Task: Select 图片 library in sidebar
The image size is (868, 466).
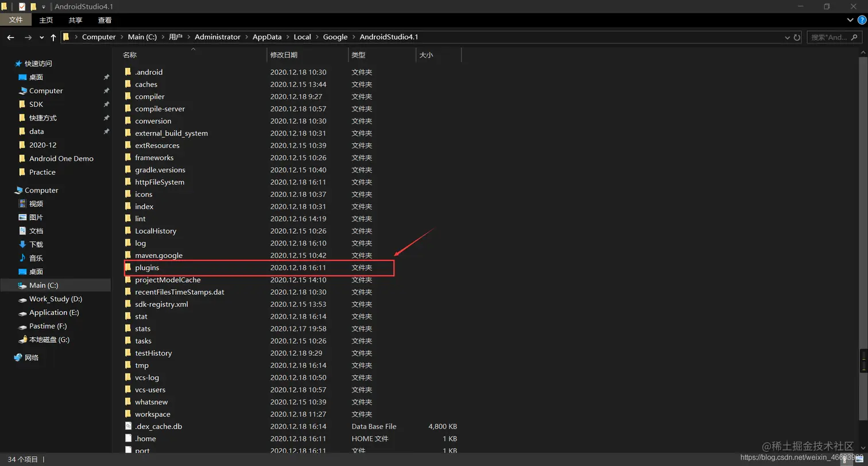Action: pyautogui.click(x=36, y=217)
